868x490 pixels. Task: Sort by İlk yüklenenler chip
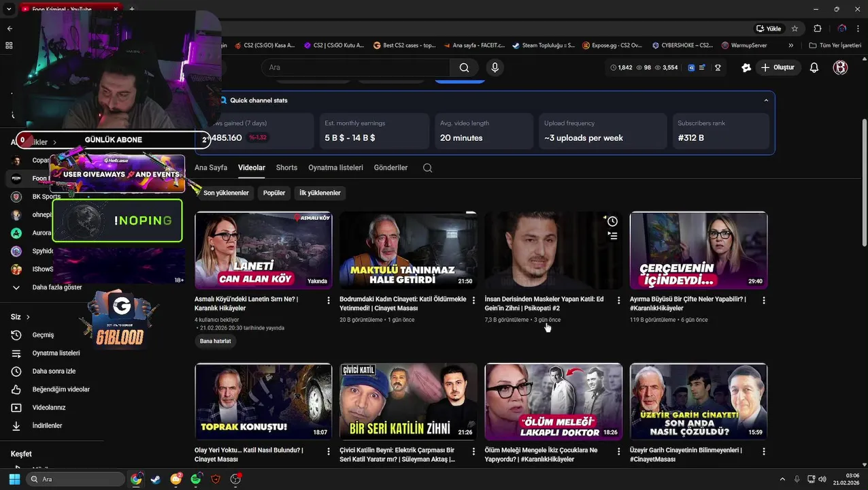pyautogui.click(x=320, y=193)
